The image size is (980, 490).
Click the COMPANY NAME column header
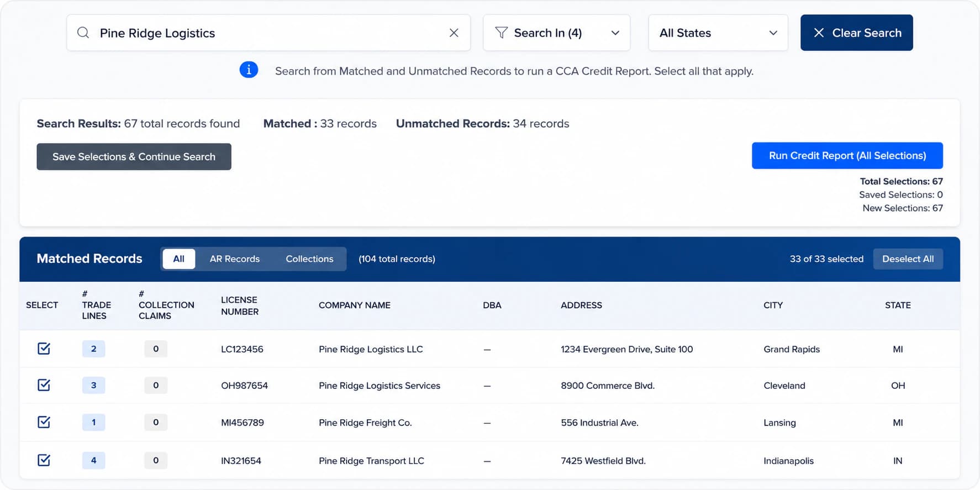coord(355,305)
